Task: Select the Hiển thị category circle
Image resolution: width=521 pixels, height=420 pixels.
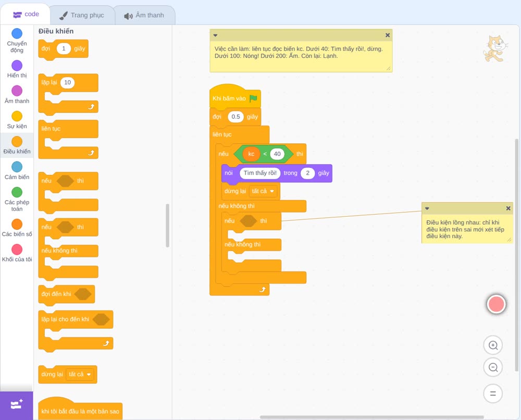Action: coord(17,66)
